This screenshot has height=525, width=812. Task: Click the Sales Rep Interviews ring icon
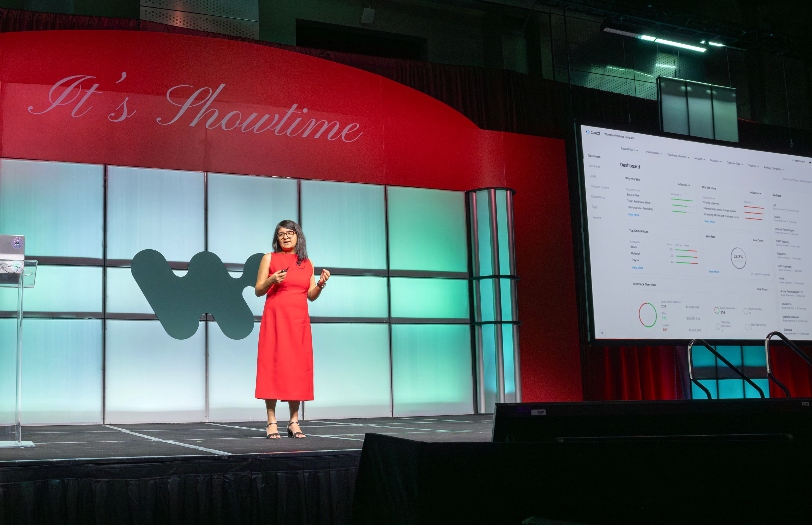pos(718,327)
